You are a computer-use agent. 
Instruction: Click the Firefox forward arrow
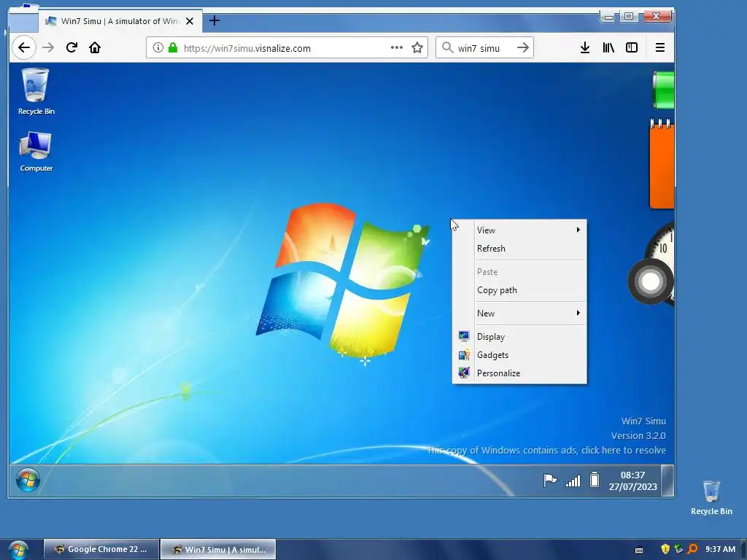click(48, 47)
